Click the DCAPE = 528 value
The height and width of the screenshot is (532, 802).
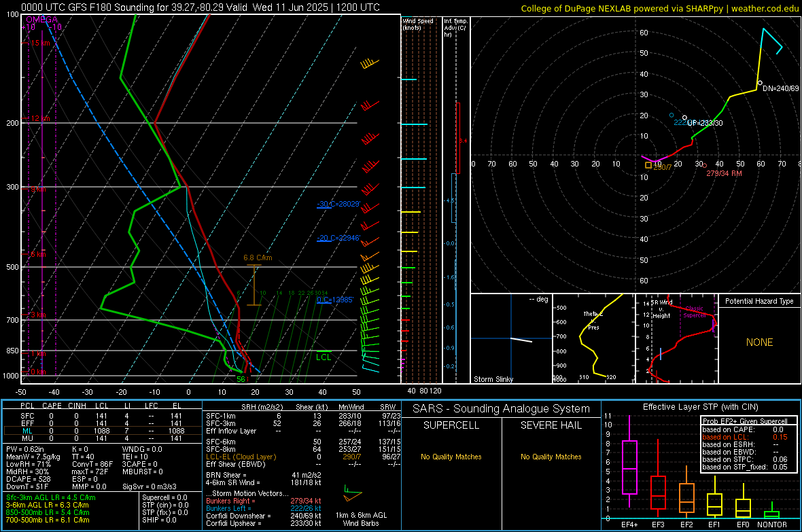pyautogui.click(x=28, y=479)
